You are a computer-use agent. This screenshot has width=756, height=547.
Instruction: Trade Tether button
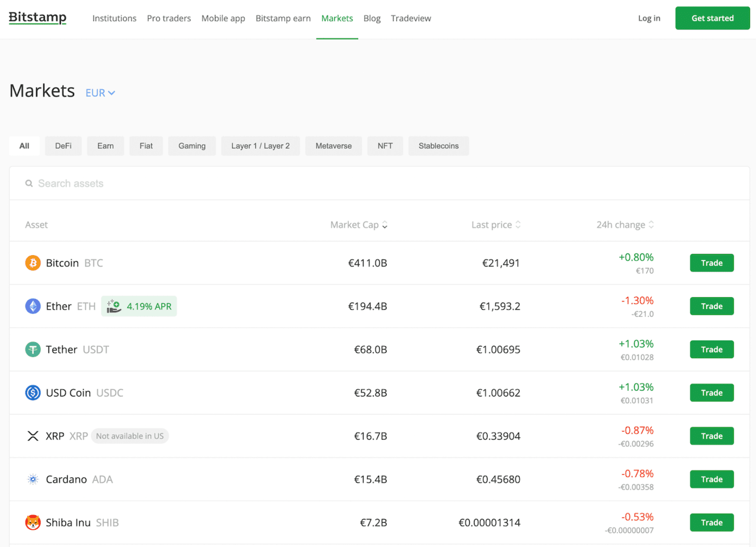712,349
